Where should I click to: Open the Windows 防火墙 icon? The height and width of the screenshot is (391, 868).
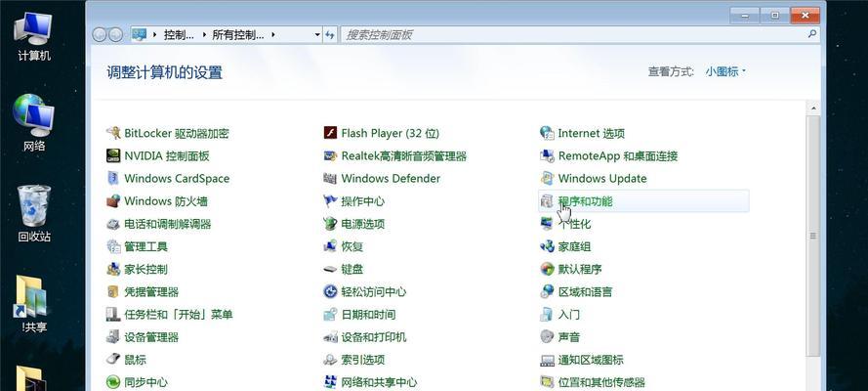[113, 201]
